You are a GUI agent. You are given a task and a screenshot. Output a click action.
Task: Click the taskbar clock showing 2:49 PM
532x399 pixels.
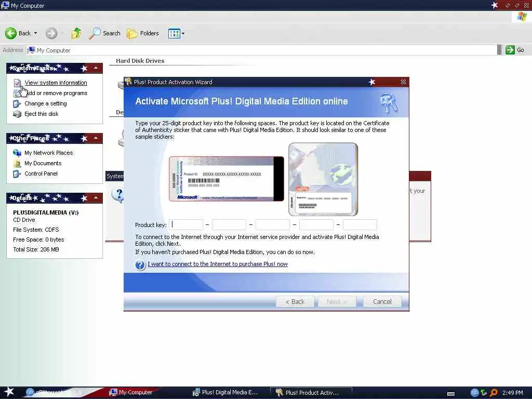(512, 393)
